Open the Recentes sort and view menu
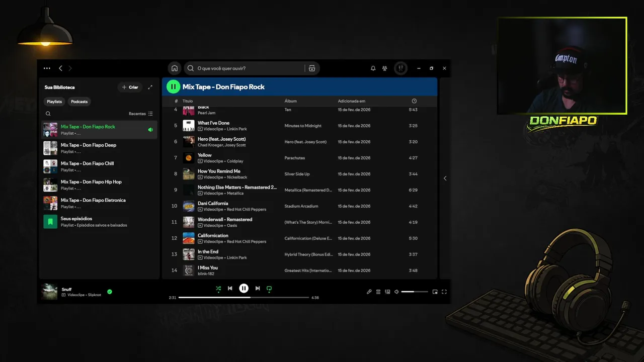644x362 pixels. click(x=141, y=114)
